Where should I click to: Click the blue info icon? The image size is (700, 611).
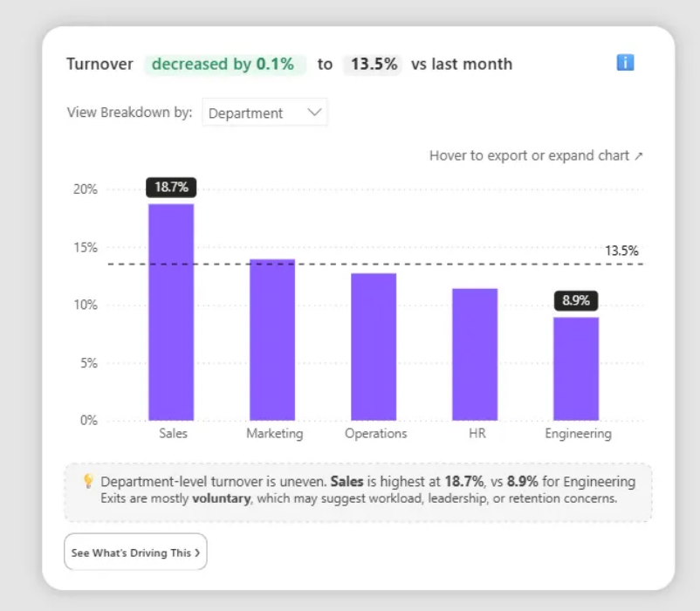625,63
